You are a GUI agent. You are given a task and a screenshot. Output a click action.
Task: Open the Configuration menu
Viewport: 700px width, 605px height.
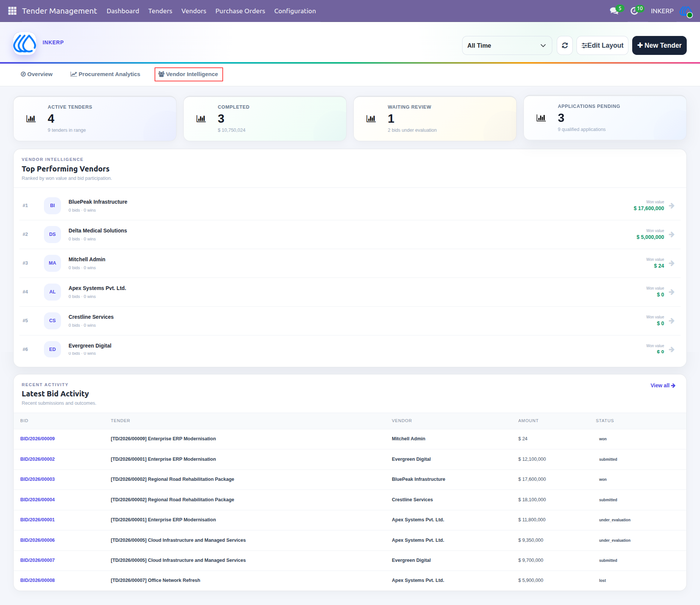(x=295, y=11)
